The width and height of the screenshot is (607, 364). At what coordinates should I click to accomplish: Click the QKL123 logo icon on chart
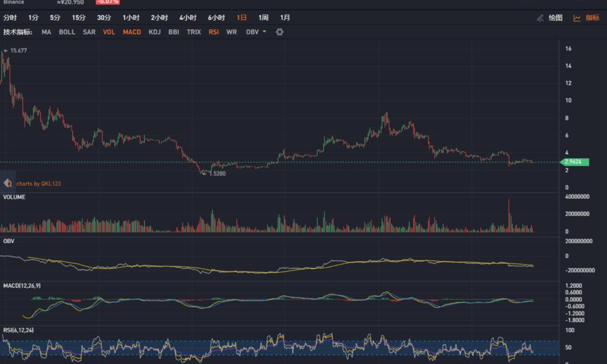8,183
